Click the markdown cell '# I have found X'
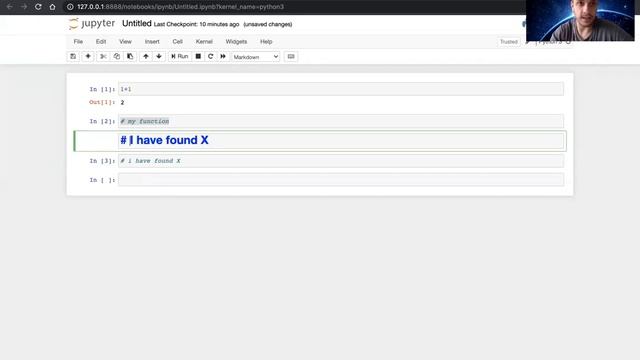 coord(341,141)
